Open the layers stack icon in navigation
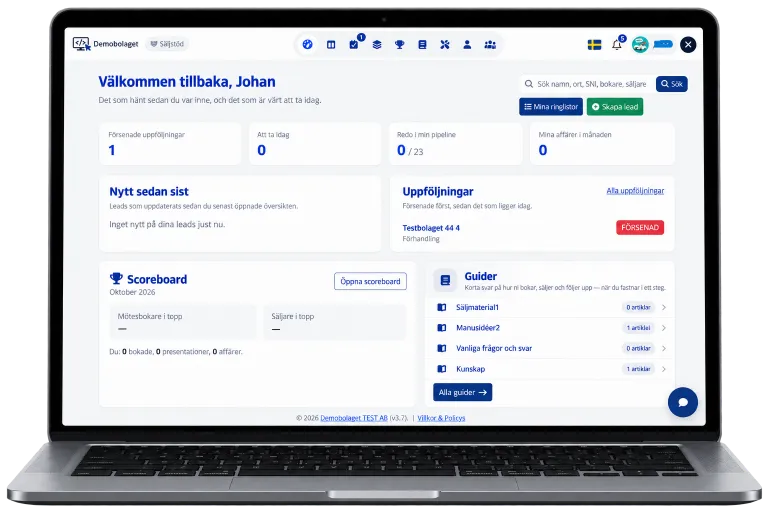Viewport: 768px width, 512px height. tap(377, 45)
